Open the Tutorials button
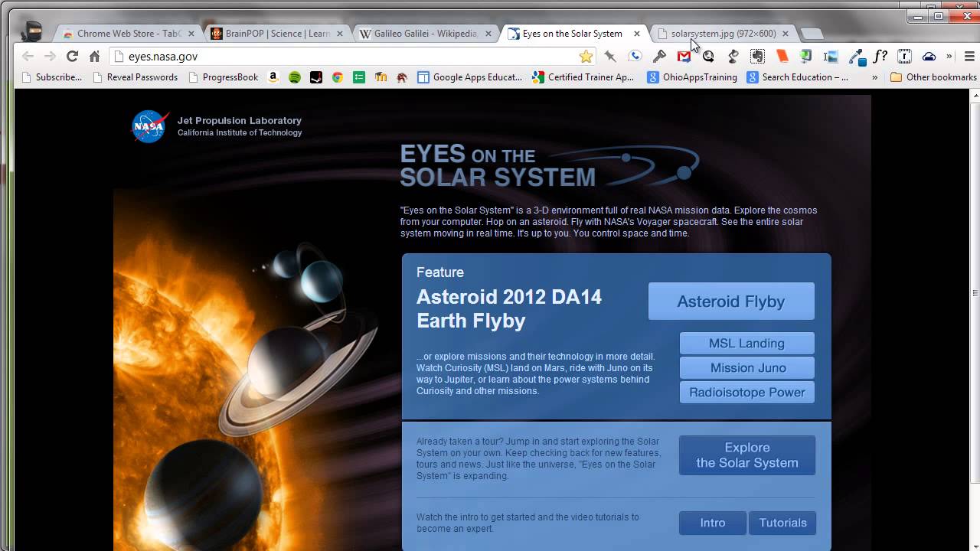This screenshot has height=551, width=980. [x=782, y=523]
